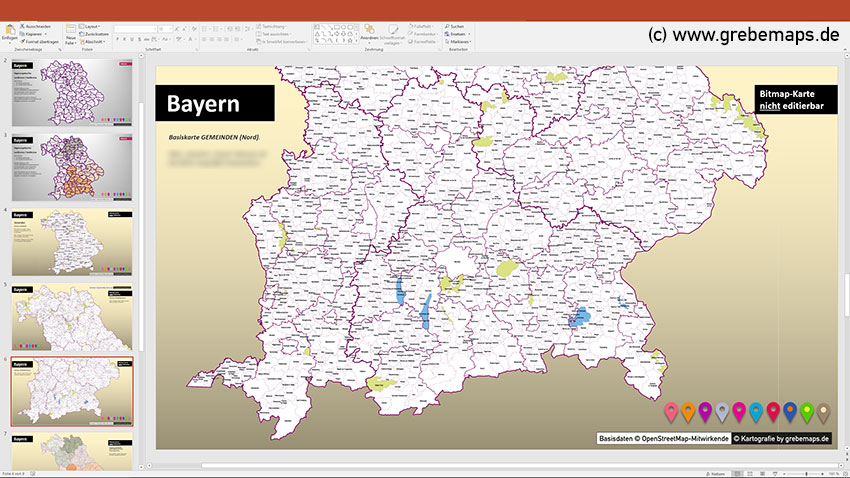Select the green map pin marker
This screenshot has height=478, width=850.
[x=806, y=411]
